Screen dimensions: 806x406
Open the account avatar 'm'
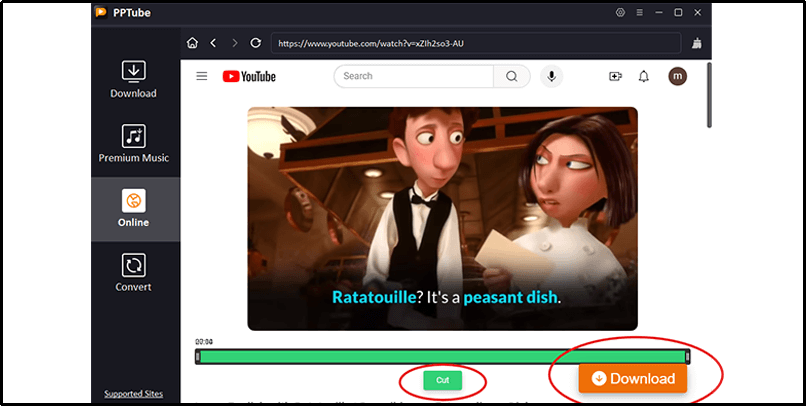[x=677, y=76]
